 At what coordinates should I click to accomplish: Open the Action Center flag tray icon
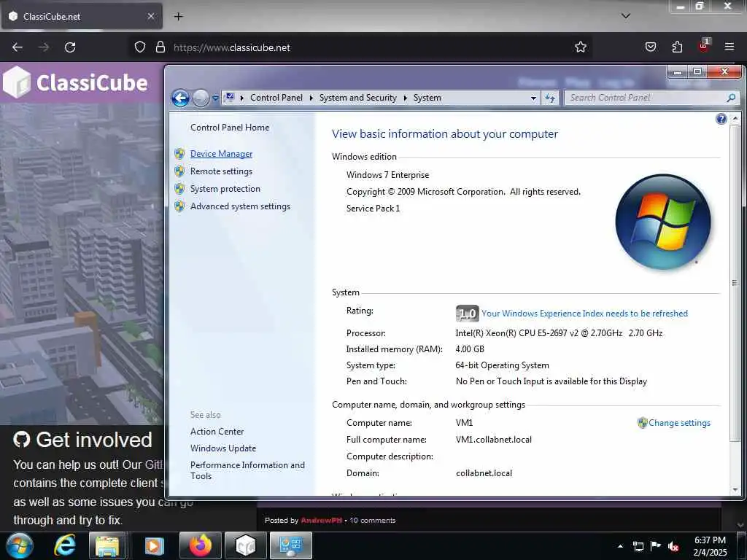pyautogui.click(x=656, y=546)
